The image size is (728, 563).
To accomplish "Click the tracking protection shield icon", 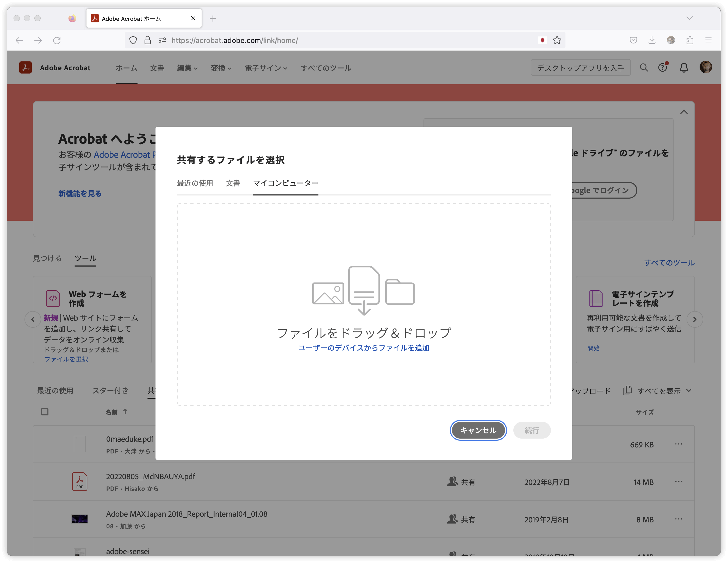I will tap(133, 40).
